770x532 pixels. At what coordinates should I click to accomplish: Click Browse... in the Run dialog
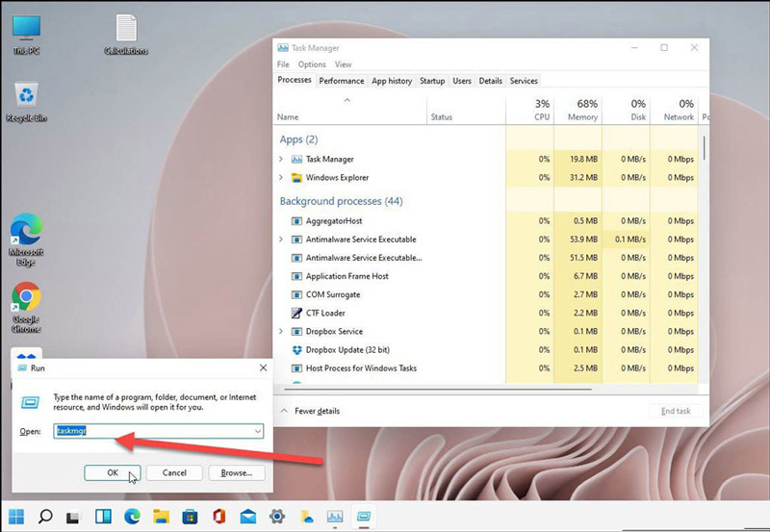pyautogui.click(x=236, y=472)
